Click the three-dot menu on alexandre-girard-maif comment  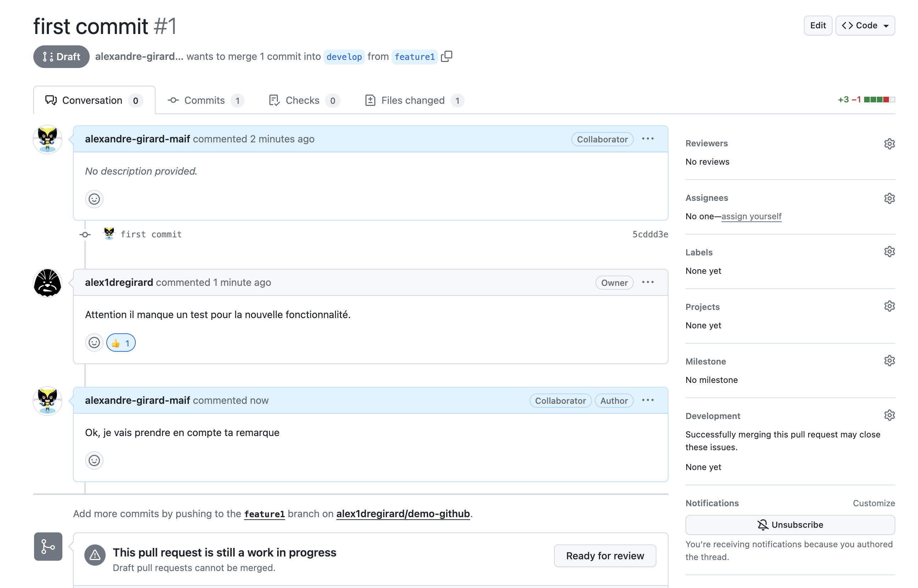[x=648, y=138]
